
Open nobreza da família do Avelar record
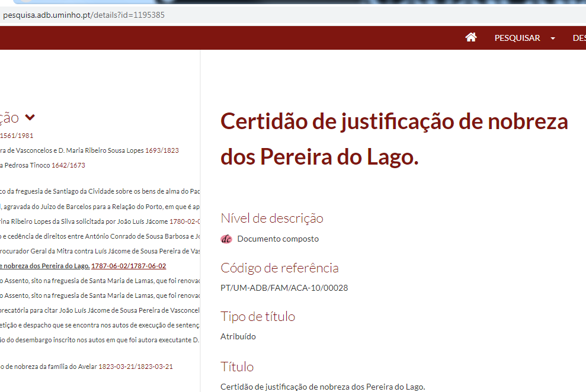(x=87, y=367)
